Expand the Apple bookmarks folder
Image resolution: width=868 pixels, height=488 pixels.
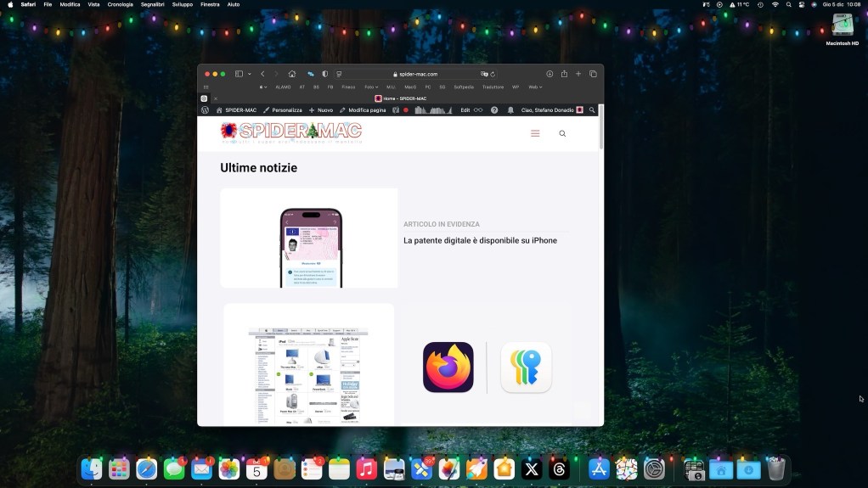click(x=263, y=87)
